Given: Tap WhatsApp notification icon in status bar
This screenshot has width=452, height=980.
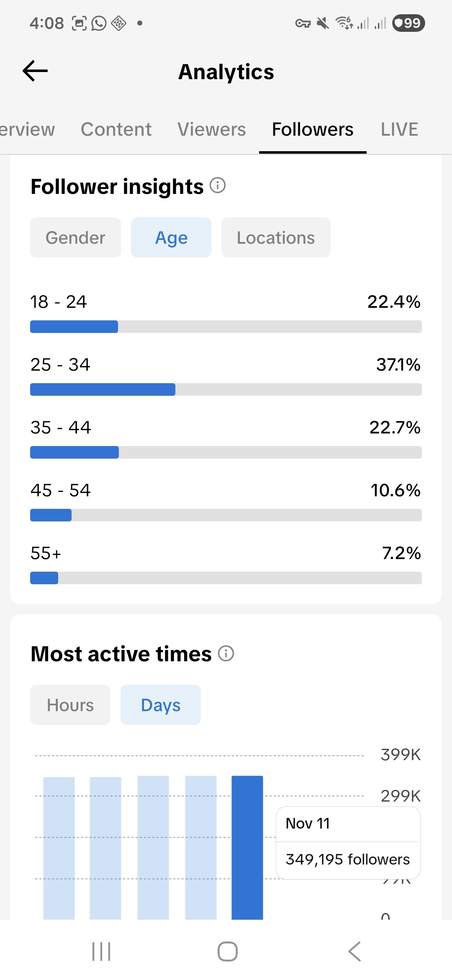Looking at the screenshot, I should click(x=99, y=23).
